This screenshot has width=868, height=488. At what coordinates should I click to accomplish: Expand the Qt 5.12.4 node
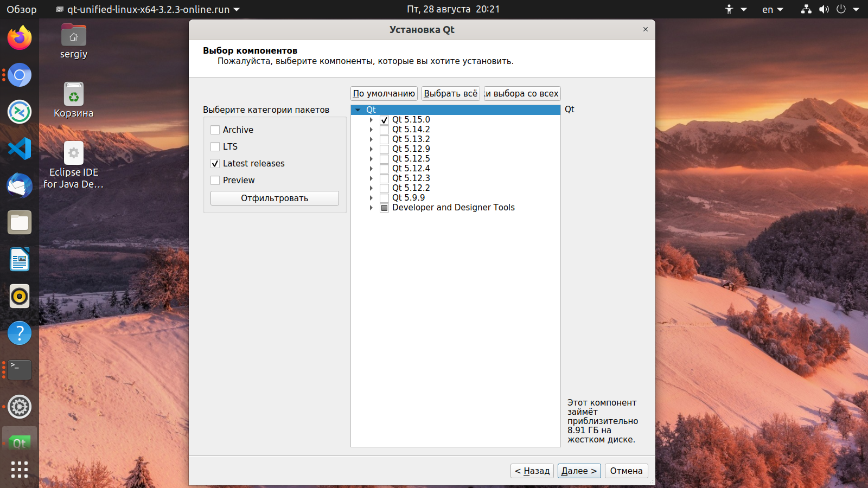point(371,169)
